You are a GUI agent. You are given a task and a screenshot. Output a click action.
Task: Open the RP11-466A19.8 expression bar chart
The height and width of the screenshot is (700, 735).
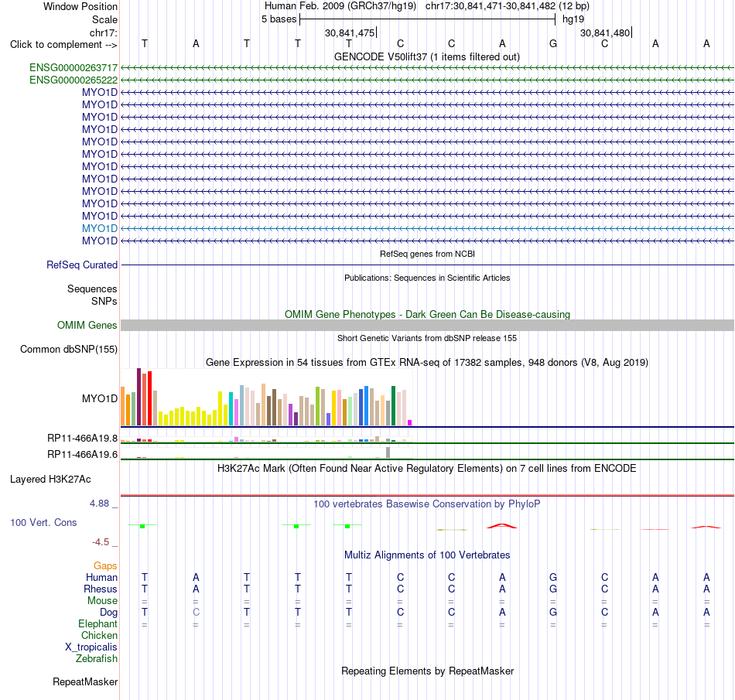tap(266, 439)
